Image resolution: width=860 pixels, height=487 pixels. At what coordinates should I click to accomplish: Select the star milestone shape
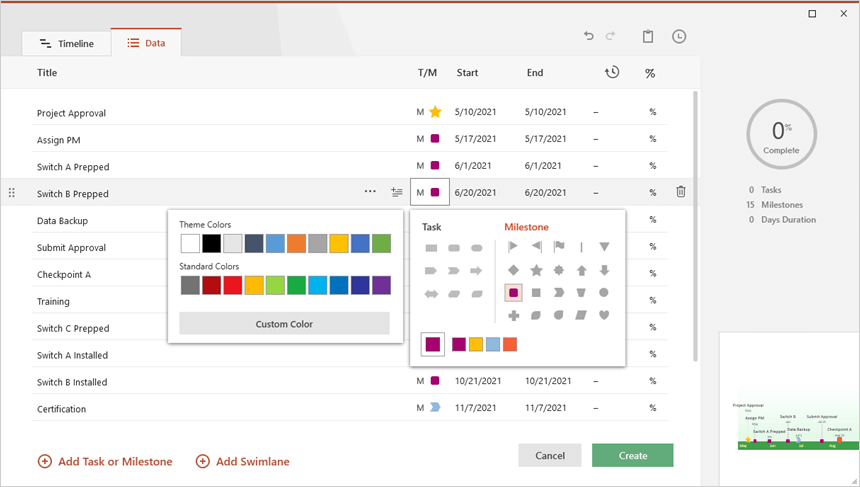536,270
